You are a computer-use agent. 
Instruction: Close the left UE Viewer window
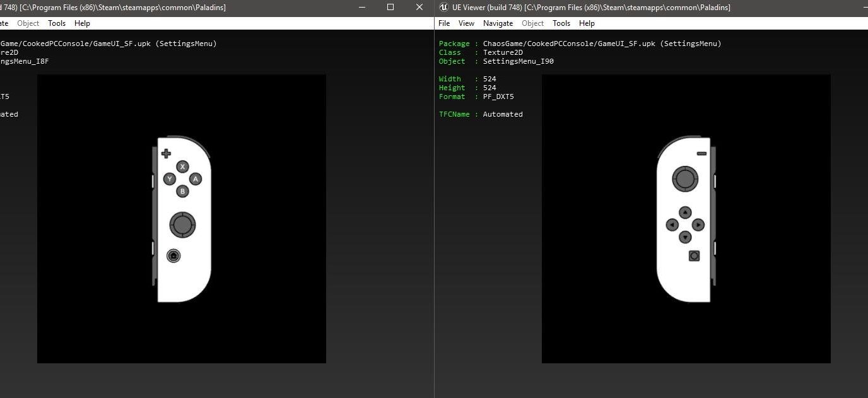click(x=419, y=8)
